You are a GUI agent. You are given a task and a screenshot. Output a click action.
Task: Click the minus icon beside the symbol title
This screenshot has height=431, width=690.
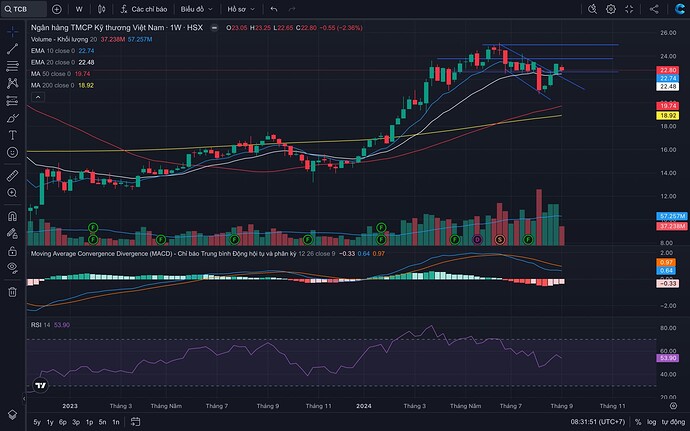pos(214,28)
